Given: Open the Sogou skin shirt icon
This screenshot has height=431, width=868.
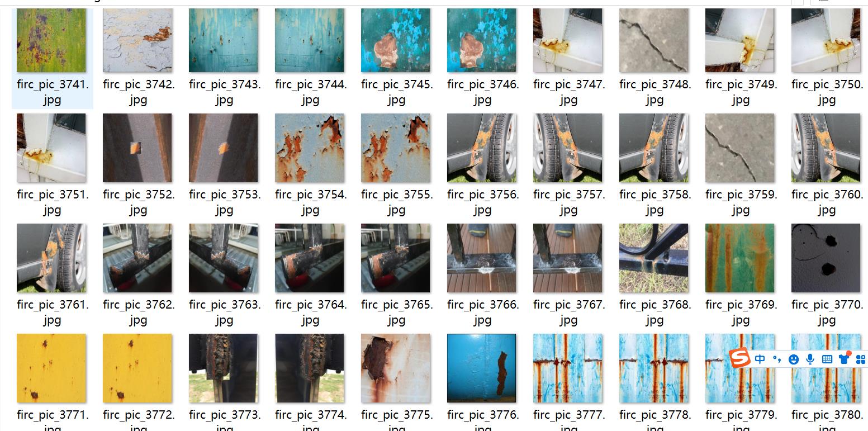Looking at the screenshot, I should 844,359.
